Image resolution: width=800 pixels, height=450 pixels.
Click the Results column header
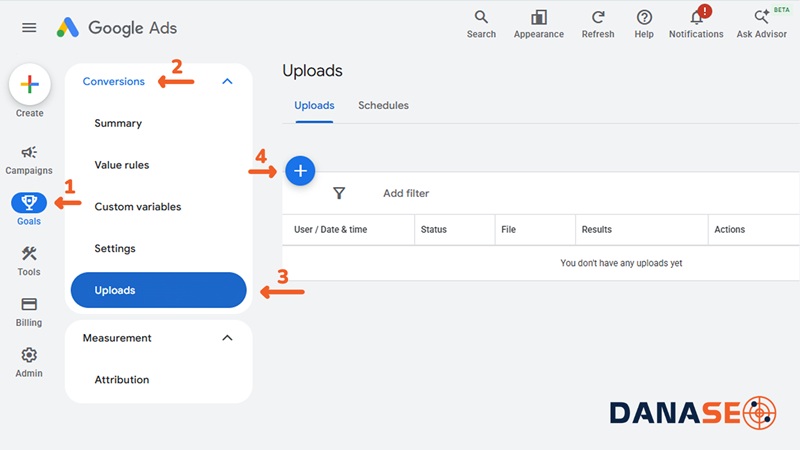pos(596,230)
